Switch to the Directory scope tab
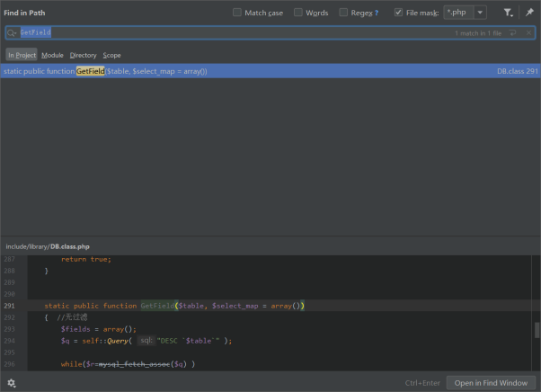 84,55
